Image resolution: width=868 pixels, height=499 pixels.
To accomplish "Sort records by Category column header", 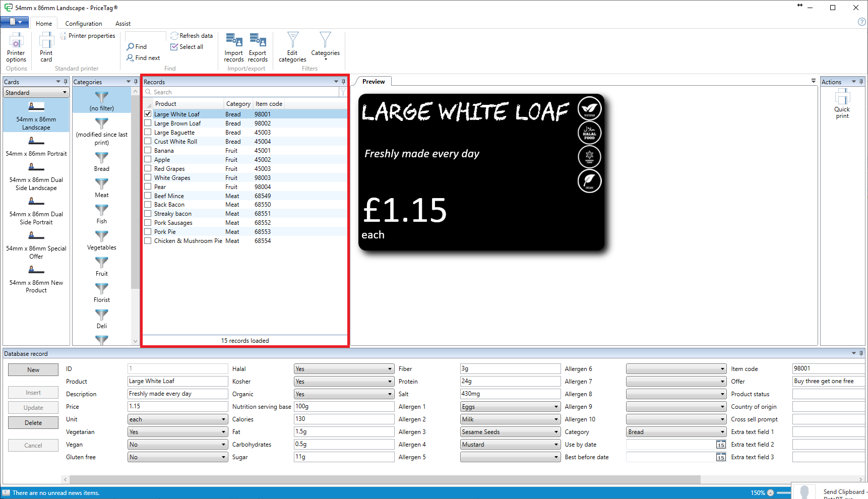I will point(238,104).
